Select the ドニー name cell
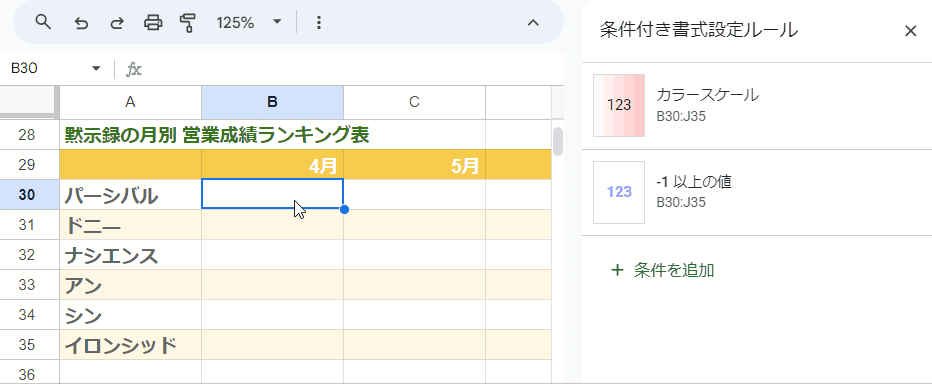This screenshot has height=384, width=932. 130,225
